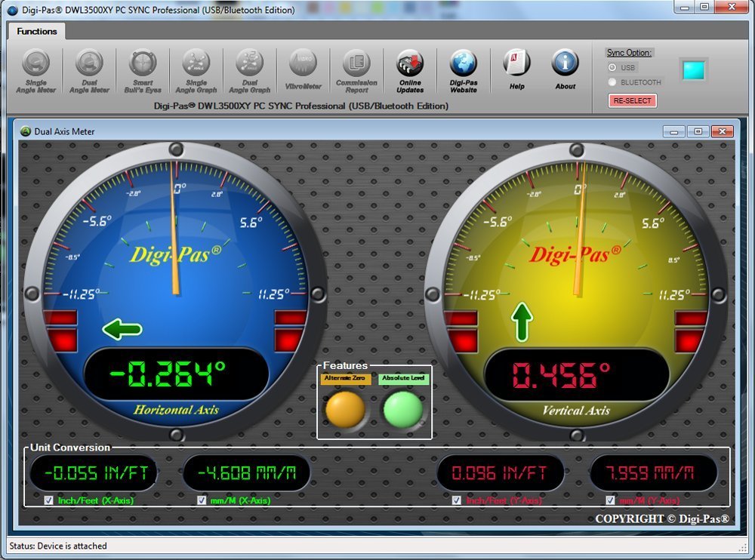Click the cyan connection status indicator
The image size is (755, 560).
(693, 70)
